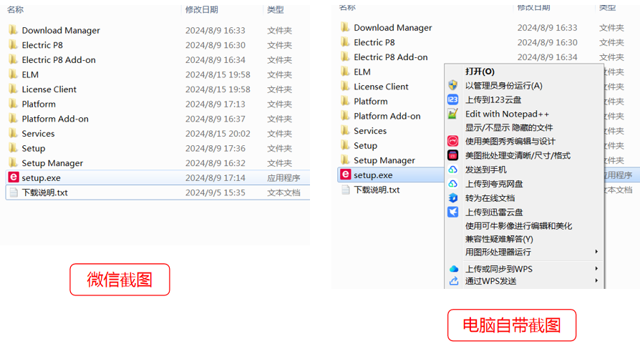Select Services folder name in left list
This screenshot has height=364, width=640.
point(38,133)
